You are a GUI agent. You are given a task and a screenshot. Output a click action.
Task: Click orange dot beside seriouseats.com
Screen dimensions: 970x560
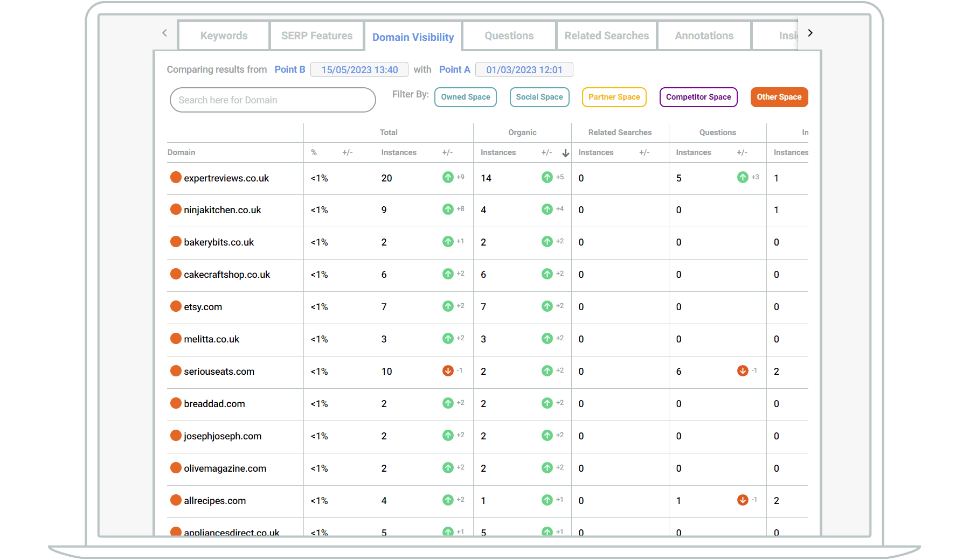click(x=176, y=370)
